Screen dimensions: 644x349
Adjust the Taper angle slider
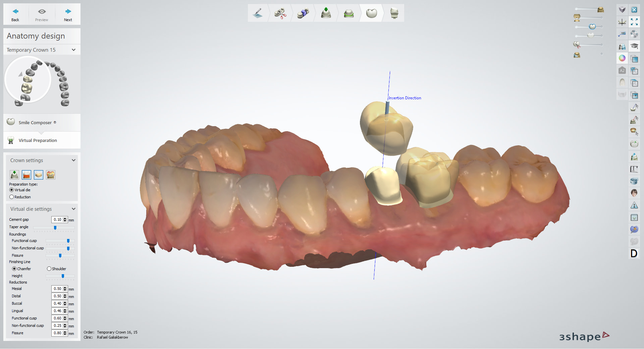tap(54, 228)
